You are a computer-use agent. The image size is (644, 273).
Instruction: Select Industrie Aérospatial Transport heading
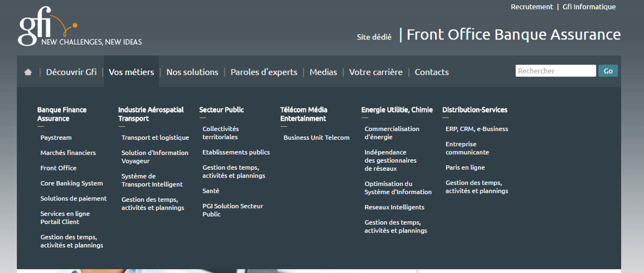click(151, 114)
